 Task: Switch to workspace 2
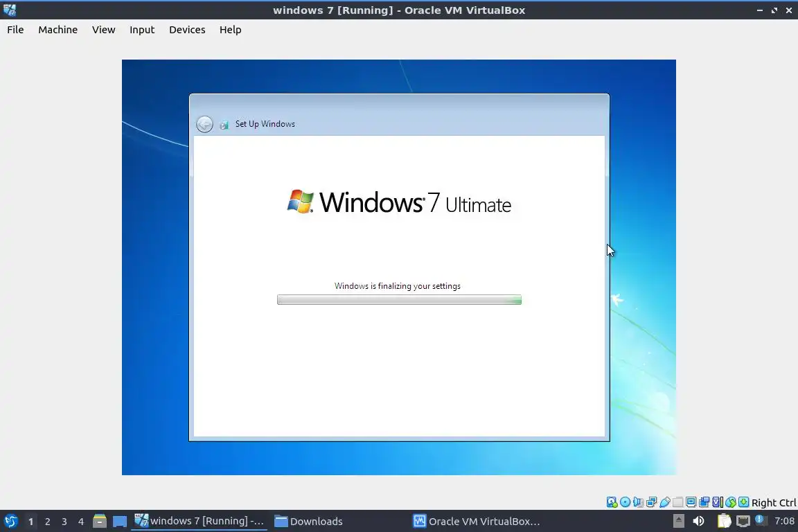tap(47, 522)
